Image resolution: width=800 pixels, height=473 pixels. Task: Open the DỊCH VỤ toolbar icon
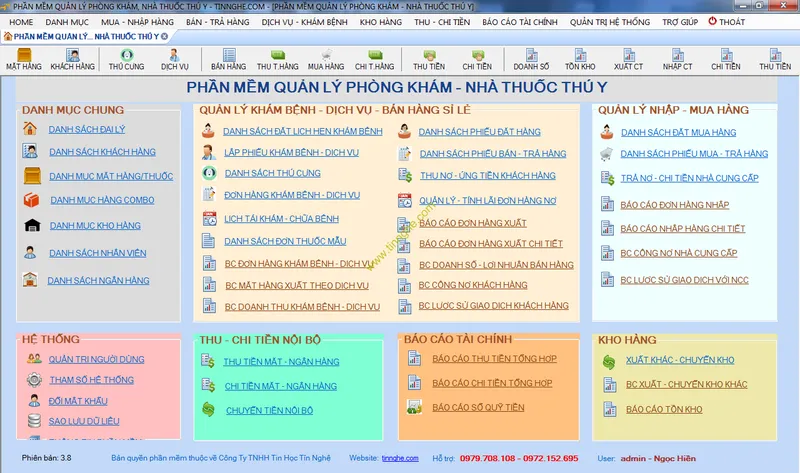[x=174, y=60]
